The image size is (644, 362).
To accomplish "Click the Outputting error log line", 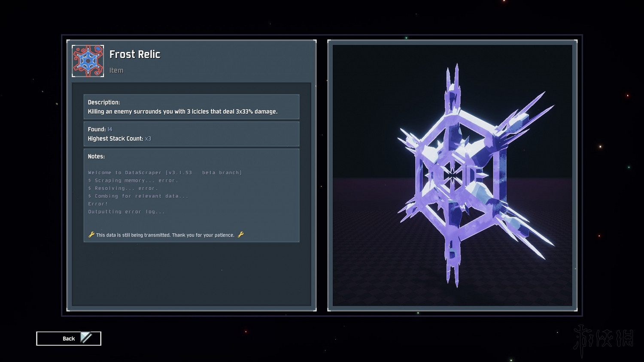I will tap(126, 211).
